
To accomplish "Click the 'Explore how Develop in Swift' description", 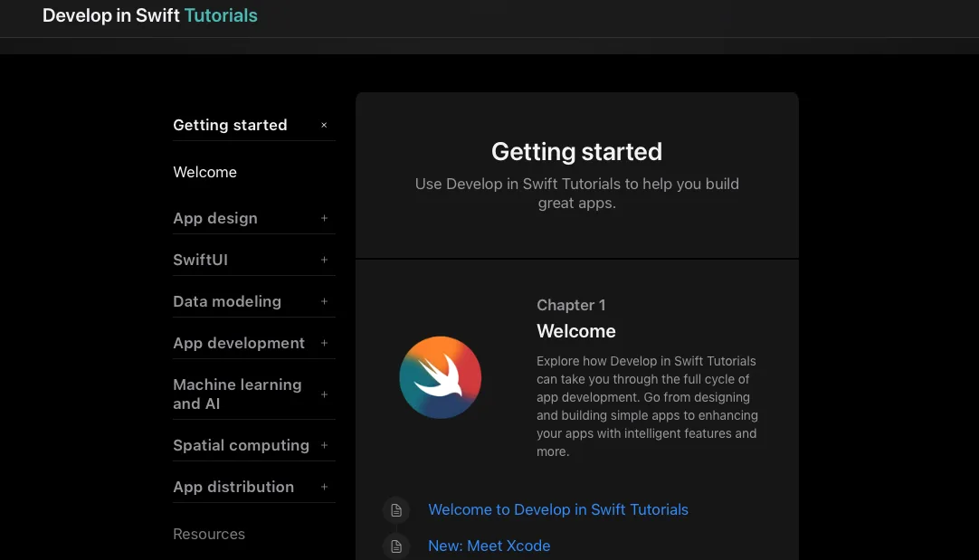I will 647,406.
